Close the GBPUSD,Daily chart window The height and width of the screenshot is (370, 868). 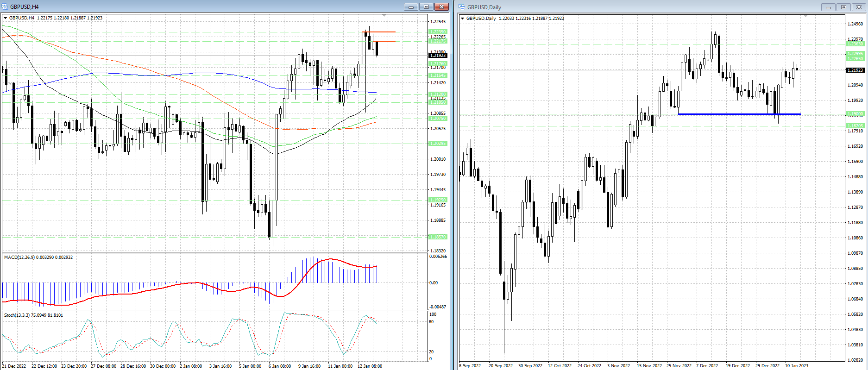pos(859,7)
